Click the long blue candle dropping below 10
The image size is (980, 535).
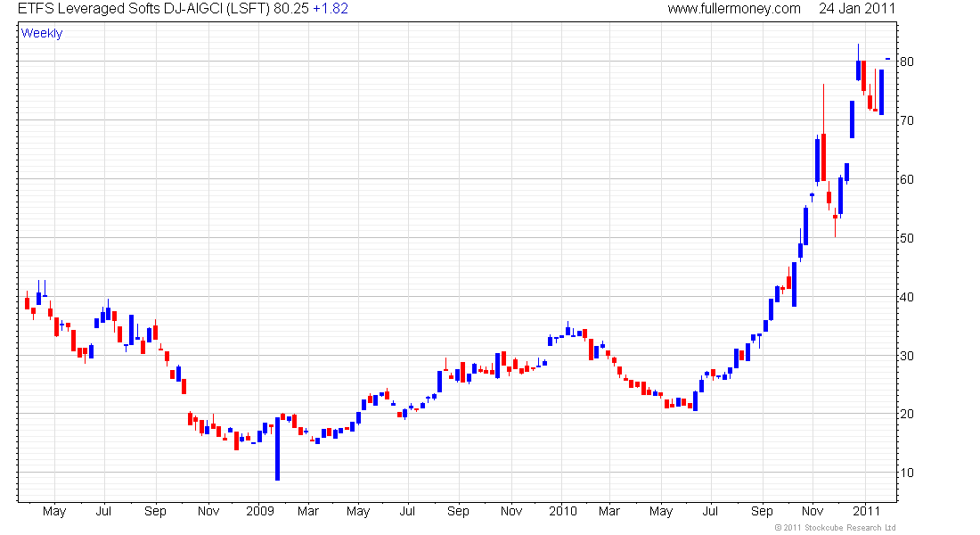pos(277,449)
